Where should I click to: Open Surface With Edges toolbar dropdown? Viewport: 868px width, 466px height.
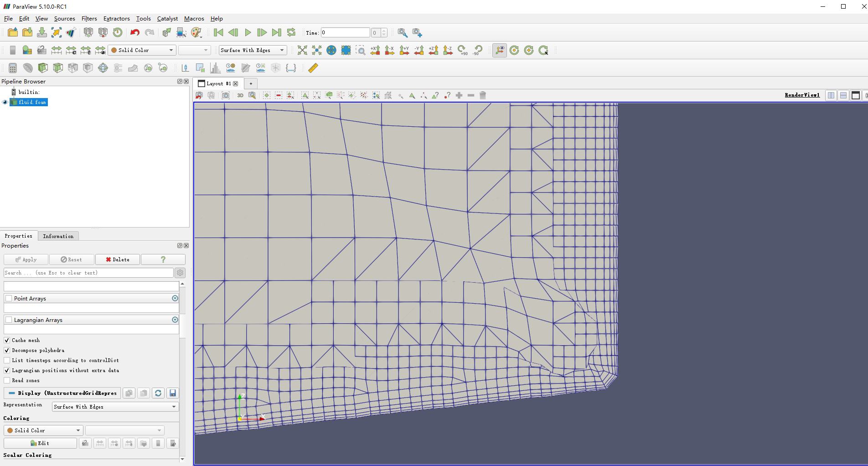253,50
